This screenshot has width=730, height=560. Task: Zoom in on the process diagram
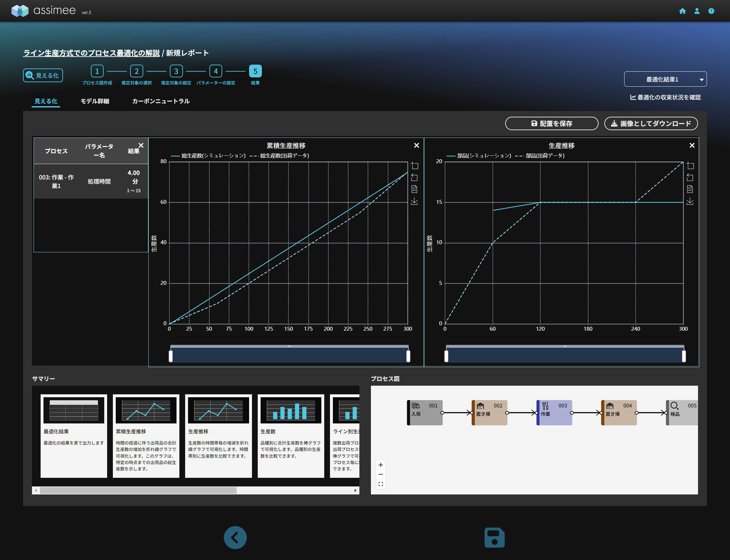381,465
